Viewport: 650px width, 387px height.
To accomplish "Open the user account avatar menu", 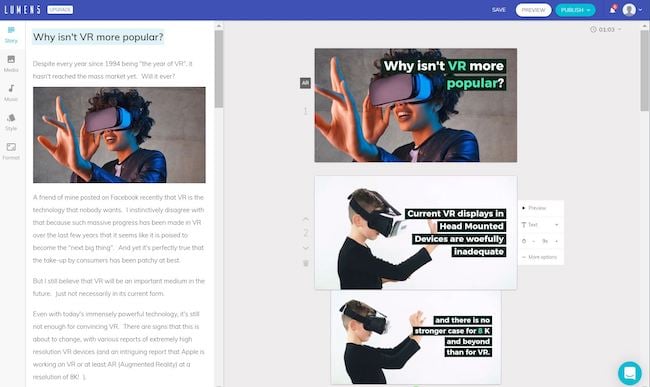I will tap(633, 10).
